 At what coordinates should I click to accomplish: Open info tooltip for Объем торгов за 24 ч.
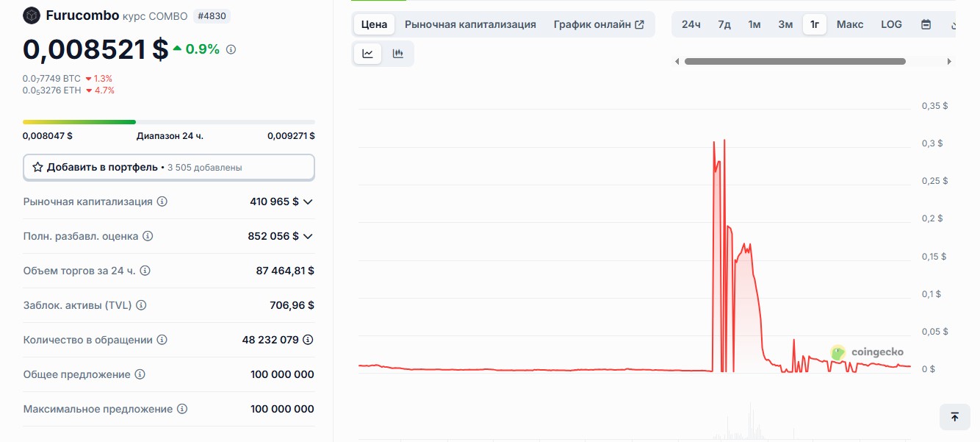tap(145, 271)
